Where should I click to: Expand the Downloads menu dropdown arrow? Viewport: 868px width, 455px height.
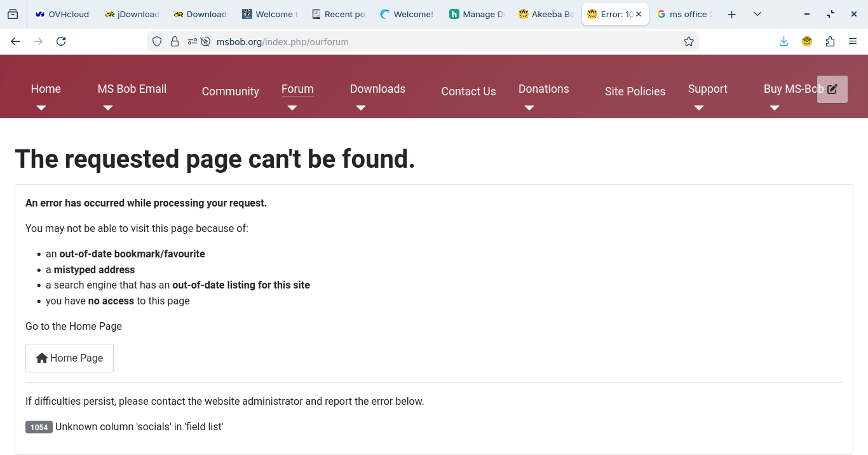tap(361, 108)
